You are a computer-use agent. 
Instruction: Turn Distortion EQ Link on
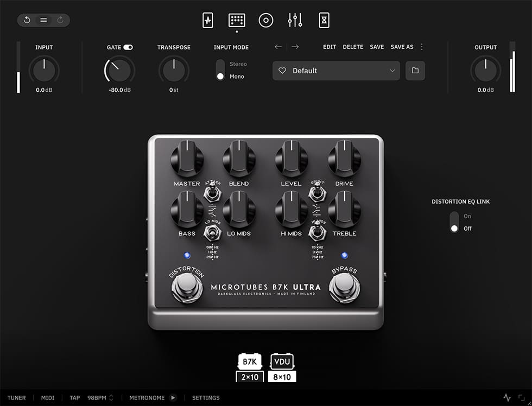454,216
